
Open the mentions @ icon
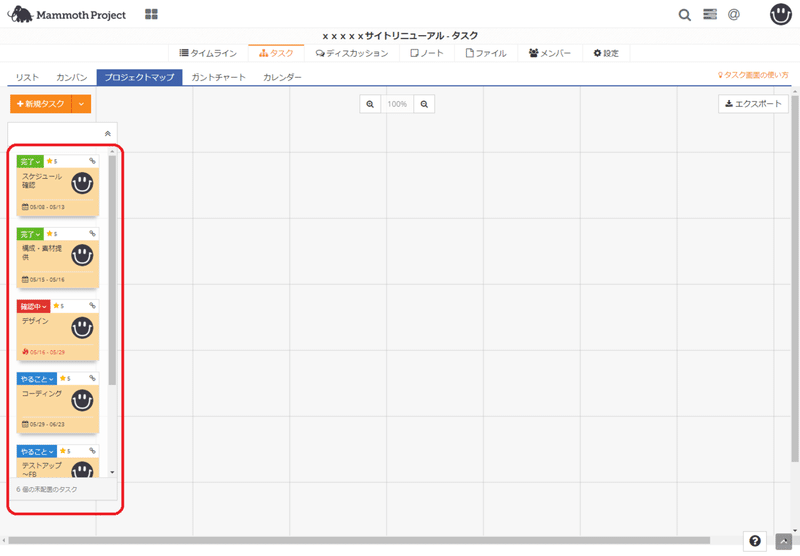click(x=734, y=14)
